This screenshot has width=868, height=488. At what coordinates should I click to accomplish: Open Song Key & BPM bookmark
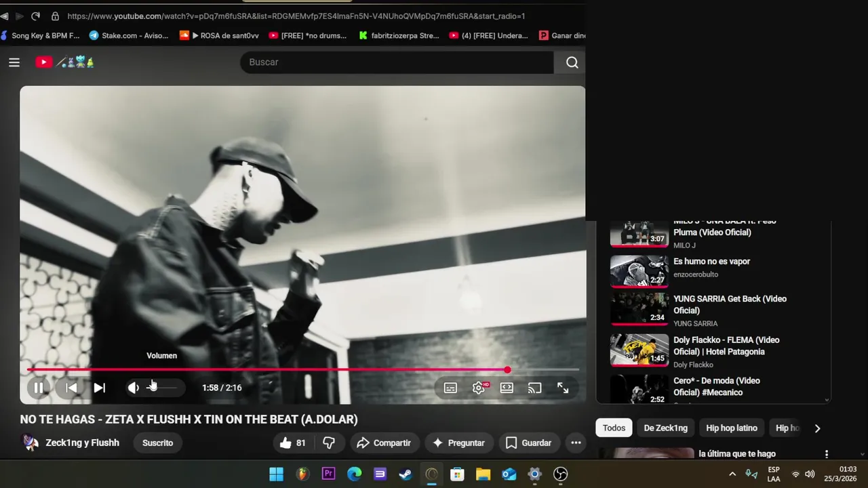39,35
